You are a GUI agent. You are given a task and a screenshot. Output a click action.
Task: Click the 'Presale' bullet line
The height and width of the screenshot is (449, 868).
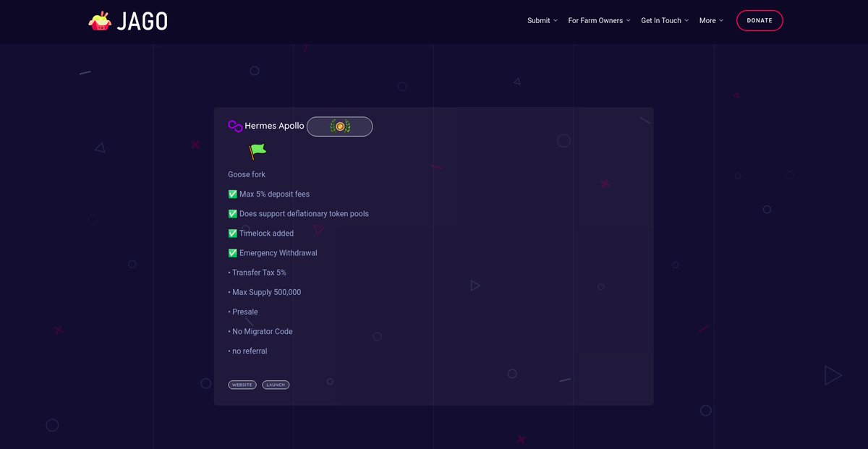tap(243, 312)
